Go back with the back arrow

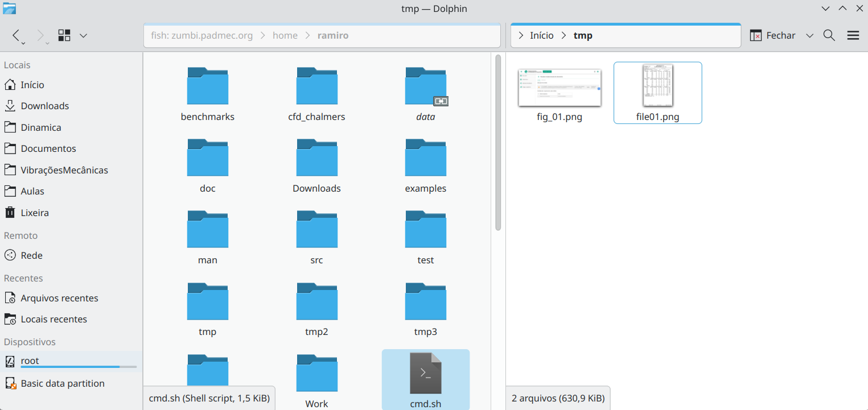(17, 35)
